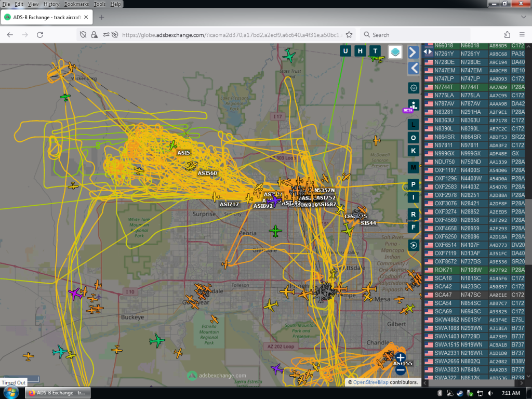Open a new browser tab
This screenshot has width=532, height=399.
[101, 17]
